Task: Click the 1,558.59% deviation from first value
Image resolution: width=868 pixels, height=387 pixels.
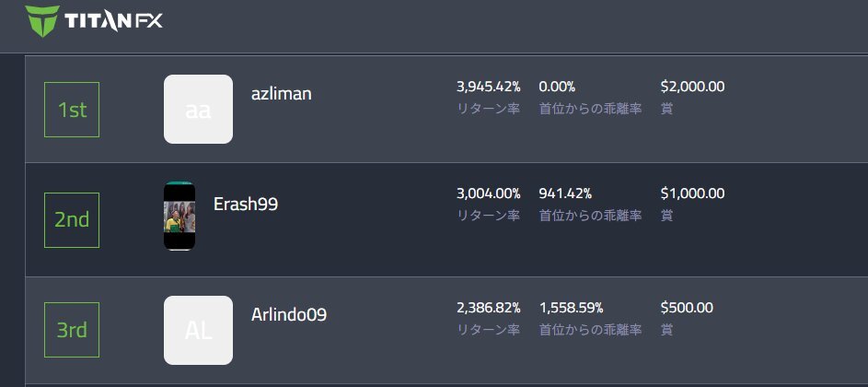Action: pyautogui.click(x=572, y=308)
